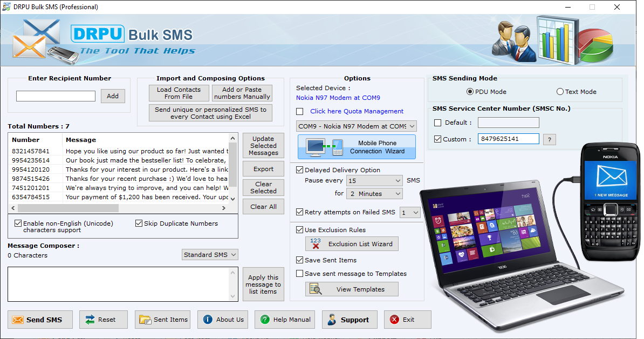Viewport: 644px width, 339px height.
Task: Select row with number 9954120120
Action: (118, 170)
